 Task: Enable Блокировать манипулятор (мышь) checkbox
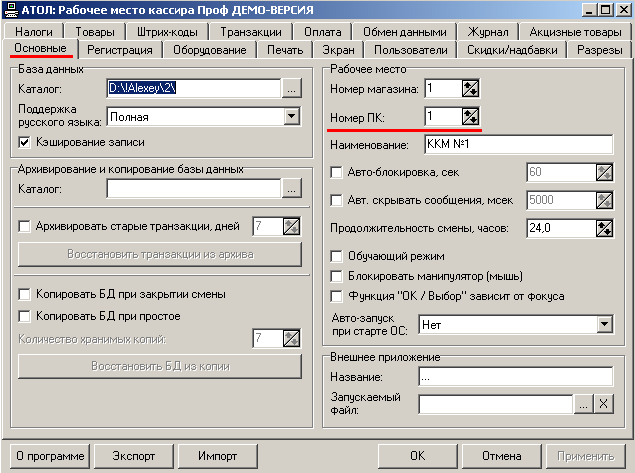point(337,276)
